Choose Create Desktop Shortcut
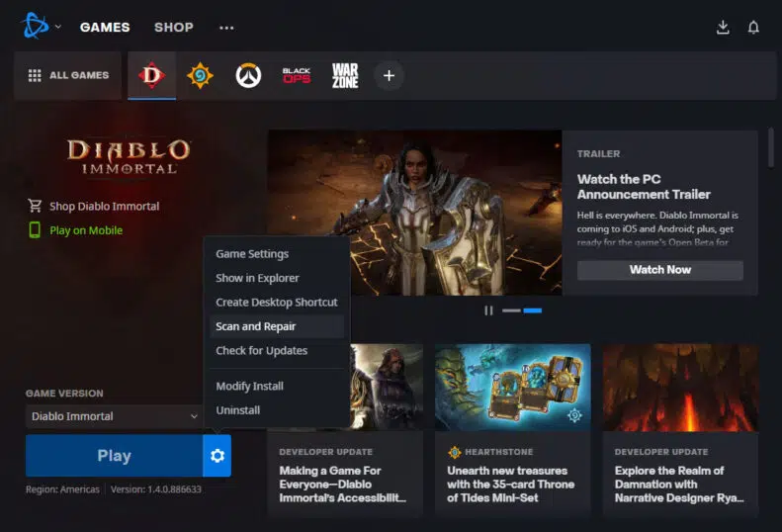Image resolution: width=782 pixels, height=532 pixels. (277, 303)
